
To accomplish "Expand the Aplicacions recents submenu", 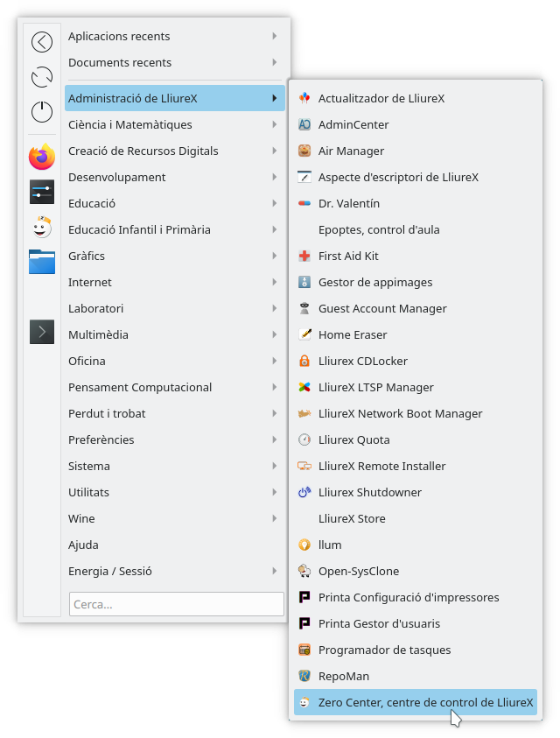I will tap(274, 36).
